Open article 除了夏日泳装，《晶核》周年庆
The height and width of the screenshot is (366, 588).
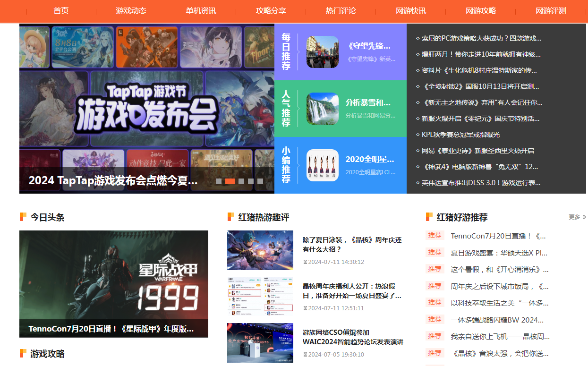click(x=352, y=245)
